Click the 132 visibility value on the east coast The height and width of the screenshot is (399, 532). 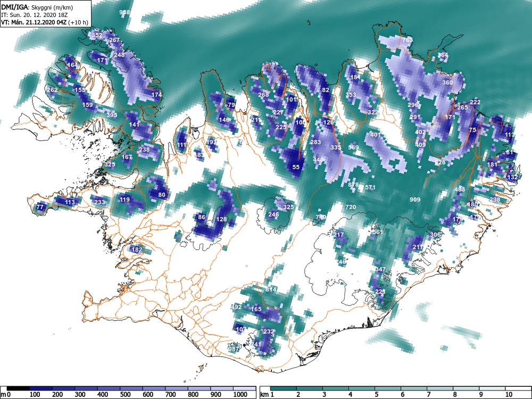pyautogui.click(x=512, y=177)
